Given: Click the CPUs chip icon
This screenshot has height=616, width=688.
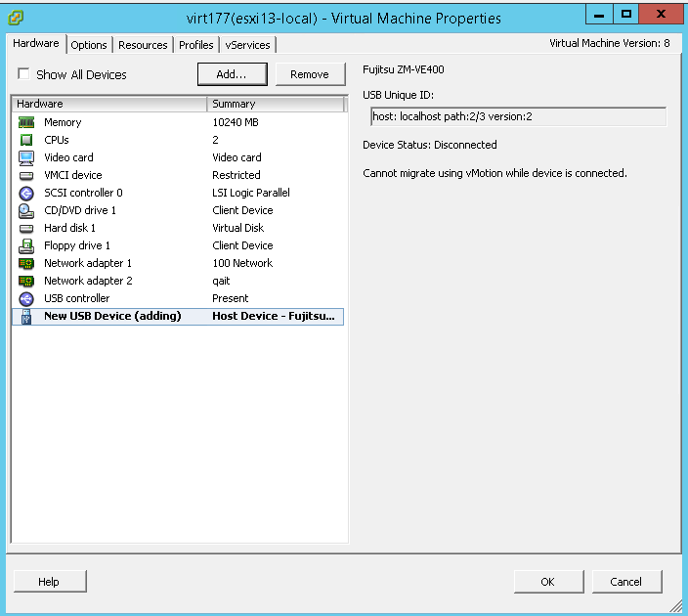Looking at the screenshot, I should tap(26, 140).
